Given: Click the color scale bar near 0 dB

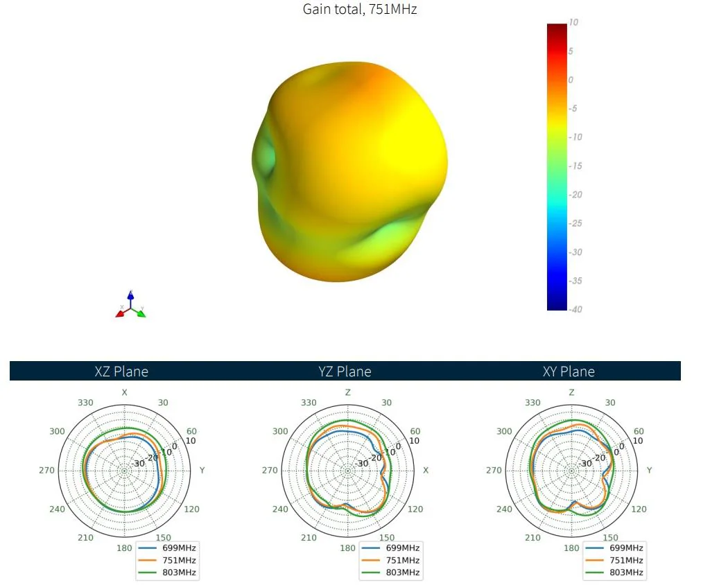Looking at the screenshot, I should click(557, 80).
